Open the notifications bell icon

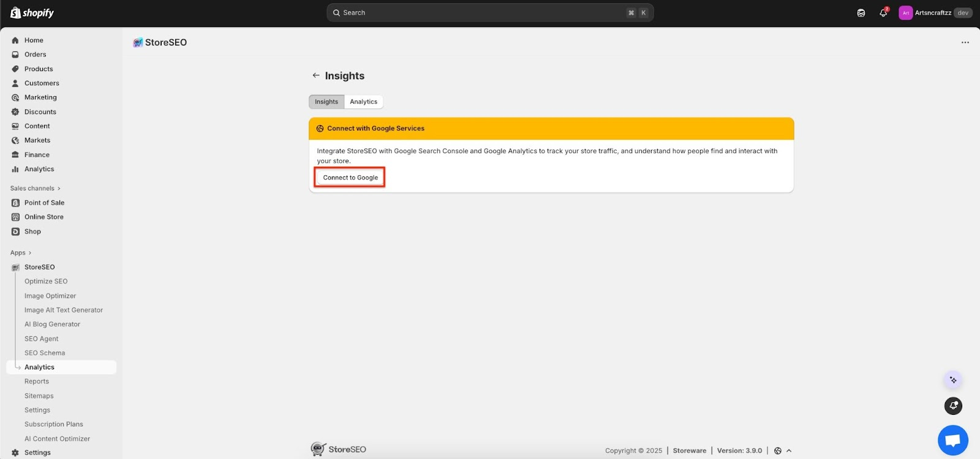tap(883, 13)
